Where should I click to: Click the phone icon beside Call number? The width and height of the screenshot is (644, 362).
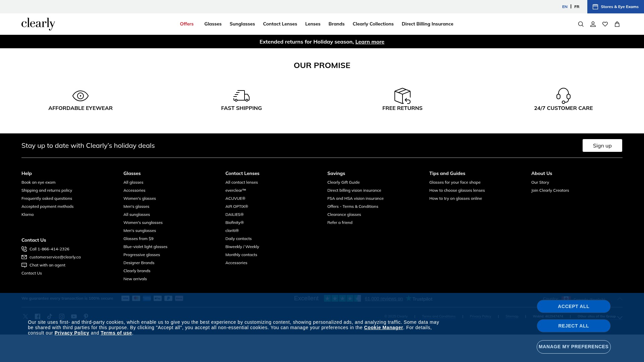[24, 249]
